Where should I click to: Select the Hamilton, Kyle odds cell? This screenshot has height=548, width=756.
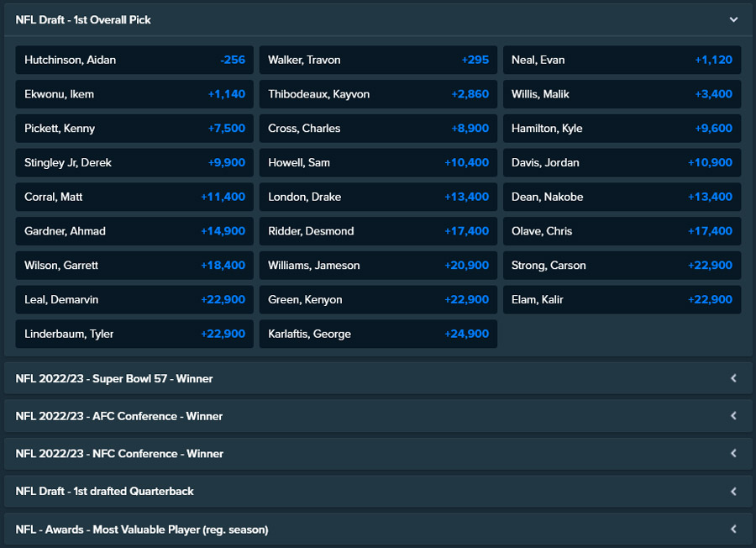(622, 129)
